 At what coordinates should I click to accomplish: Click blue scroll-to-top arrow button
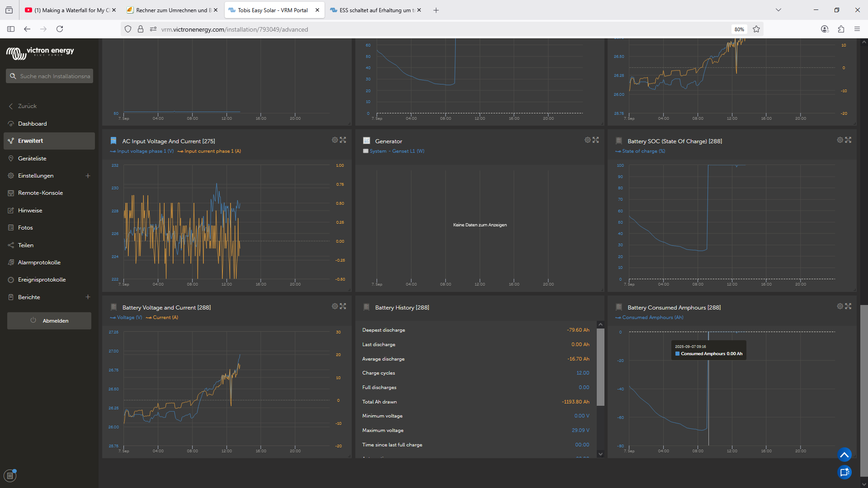coord(844,455)
